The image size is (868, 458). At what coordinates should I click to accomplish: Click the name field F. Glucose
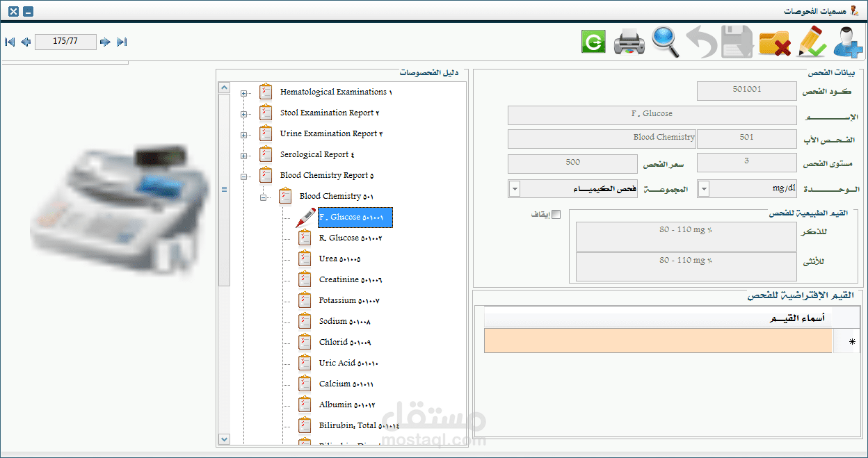[x=652, y=115]
